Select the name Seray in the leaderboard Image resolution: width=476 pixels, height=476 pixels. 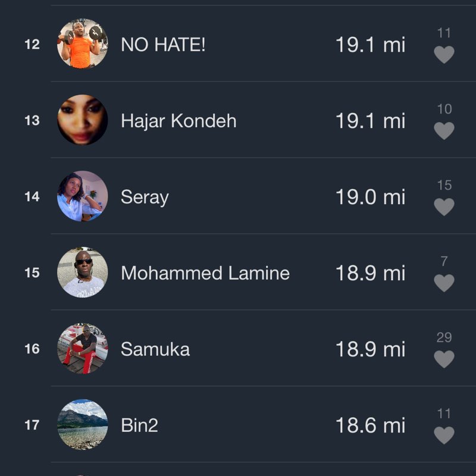coord(145,197)
